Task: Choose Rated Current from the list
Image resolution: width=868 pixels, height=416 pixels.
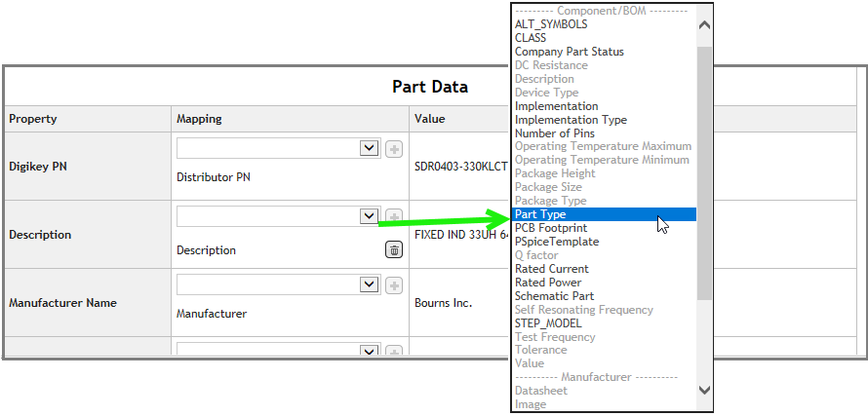Action: (552, 269)
